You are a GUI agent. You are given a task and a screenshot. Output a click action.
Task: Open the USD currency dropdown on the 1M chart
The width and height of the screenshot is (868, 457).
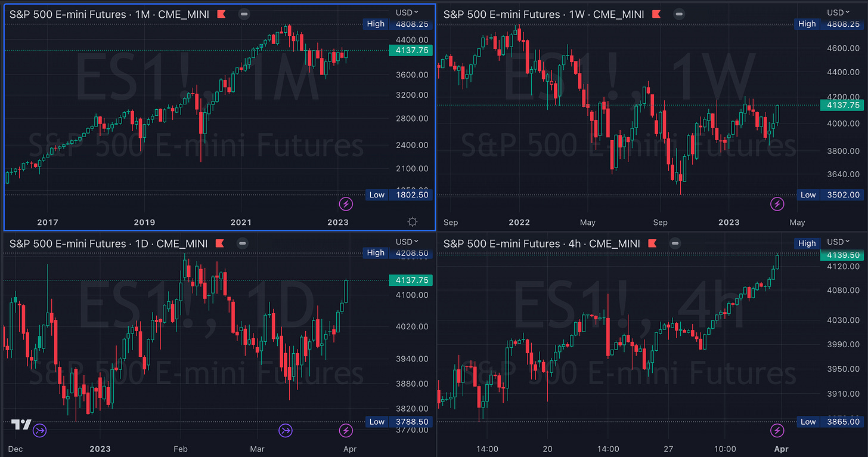[x=407, y=12]
